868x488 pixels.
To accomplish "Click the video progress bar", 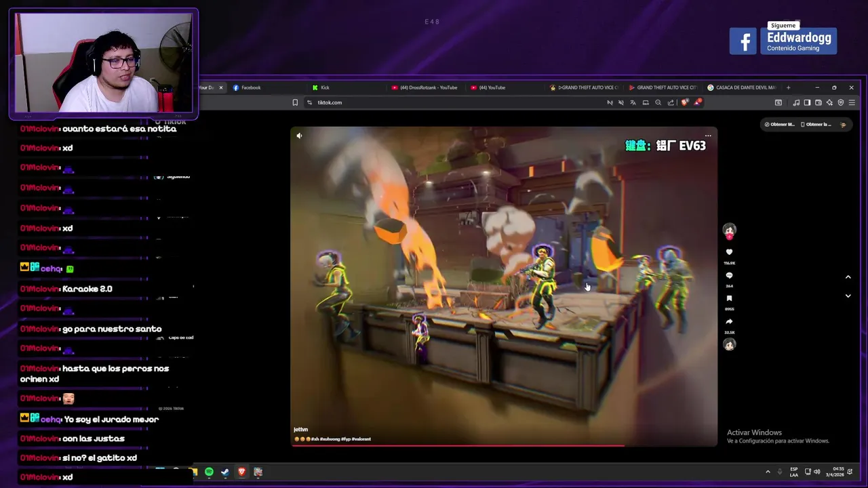I will tap(504, 445).
